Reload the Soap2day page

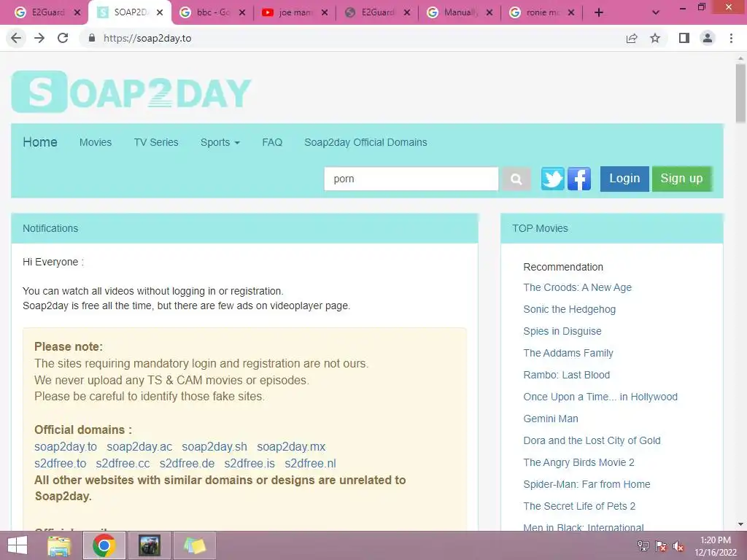pos(63,38)
